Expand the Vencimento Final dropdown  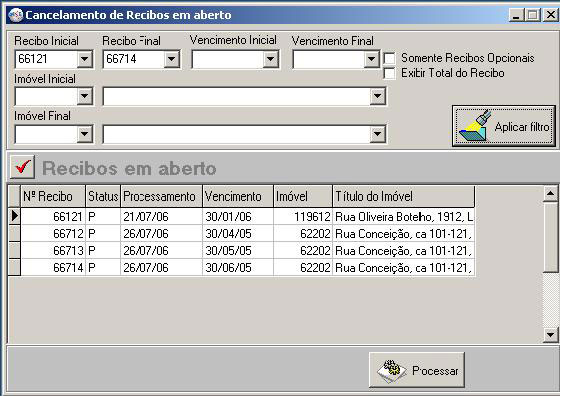371,59
